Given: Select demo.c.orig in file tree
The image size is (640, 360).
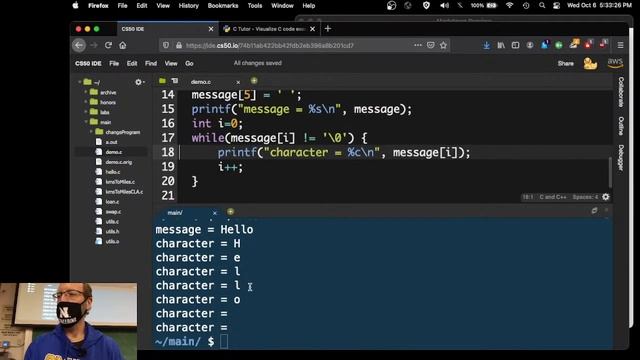Looking at the screenshot, I should 118,162.
